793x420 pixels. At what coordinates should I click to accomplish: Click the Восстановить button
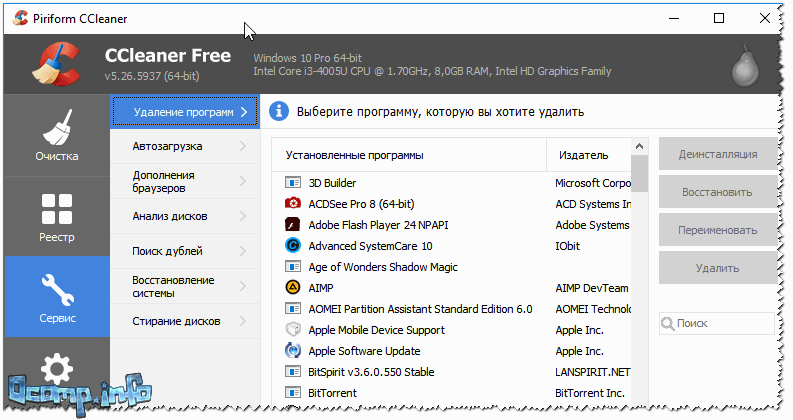(x=718, y=192)
